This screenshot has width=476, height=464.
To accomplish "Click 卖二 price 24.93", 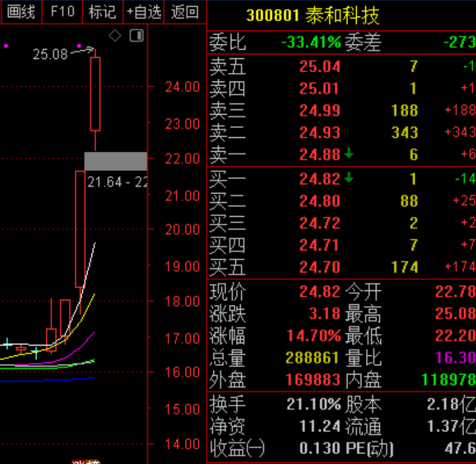I will [x=320, y=133].
